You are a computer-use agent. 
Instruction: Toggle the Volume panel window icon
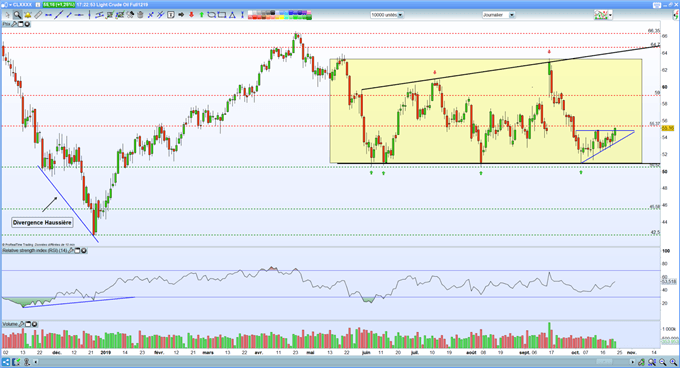(28, 324)
